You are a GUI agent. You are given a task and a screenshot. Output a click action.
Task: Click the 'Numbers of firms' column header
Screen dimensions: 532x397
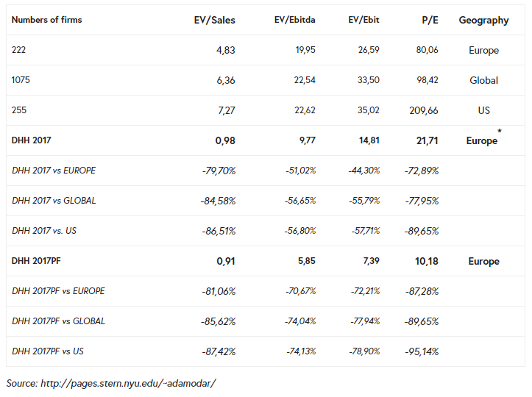click(47, 20)
